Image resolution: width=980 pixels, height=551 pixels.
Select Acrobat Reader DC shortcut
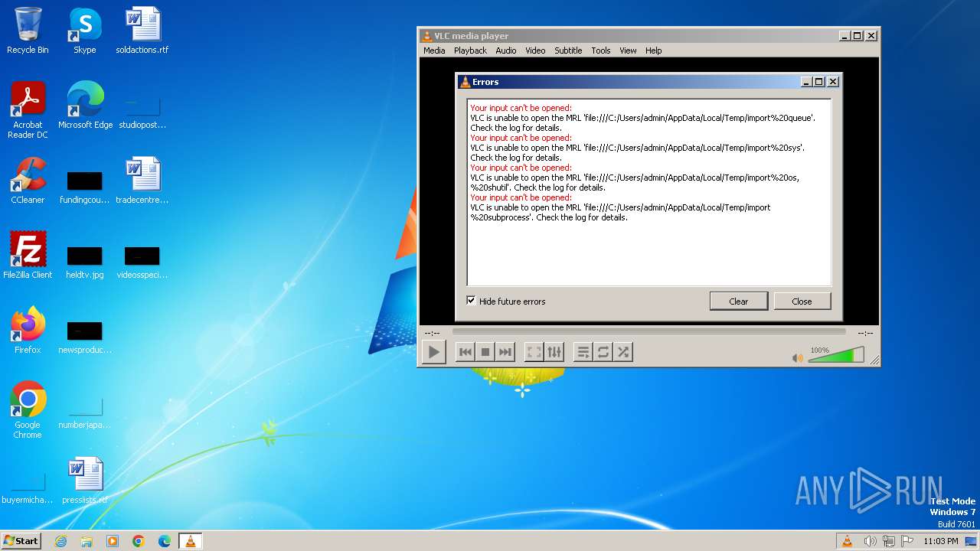28,110
